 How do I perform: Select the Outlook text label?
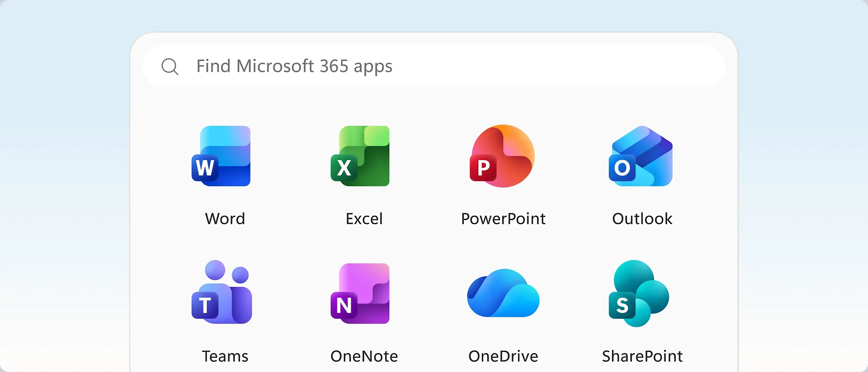pyautogui.click(x=642, y=219)
